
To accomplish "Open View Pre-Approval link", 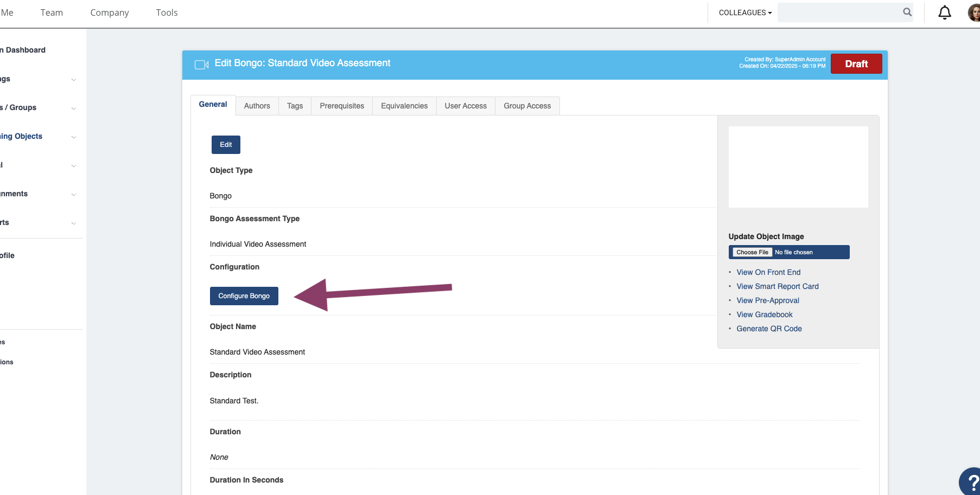I will pos(768,300).
